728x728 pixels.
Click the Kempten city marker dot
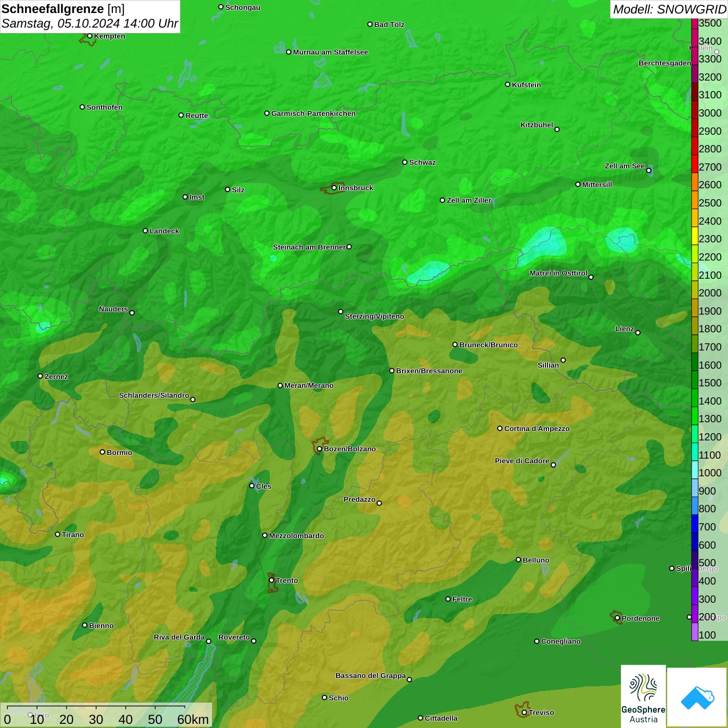[89, 36]
